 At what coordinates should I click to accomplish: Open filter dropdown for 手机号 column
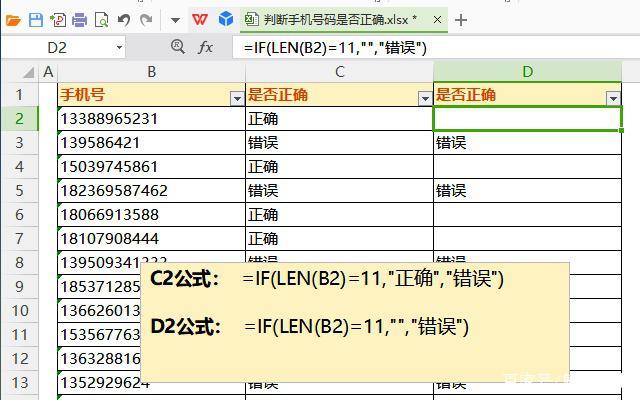237,98
